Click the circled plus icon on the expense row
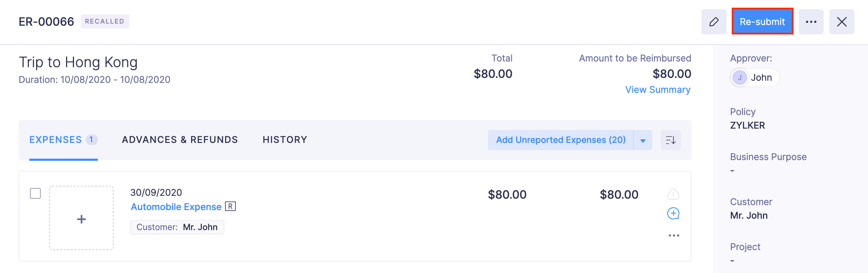868x273 pixels. 673,214
